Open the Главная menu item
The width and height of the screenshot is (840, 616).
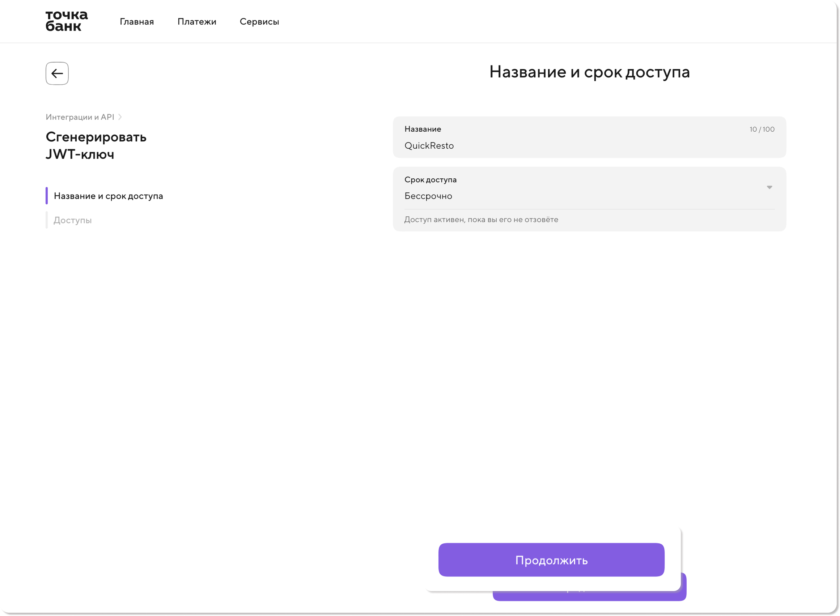(136, 22)
